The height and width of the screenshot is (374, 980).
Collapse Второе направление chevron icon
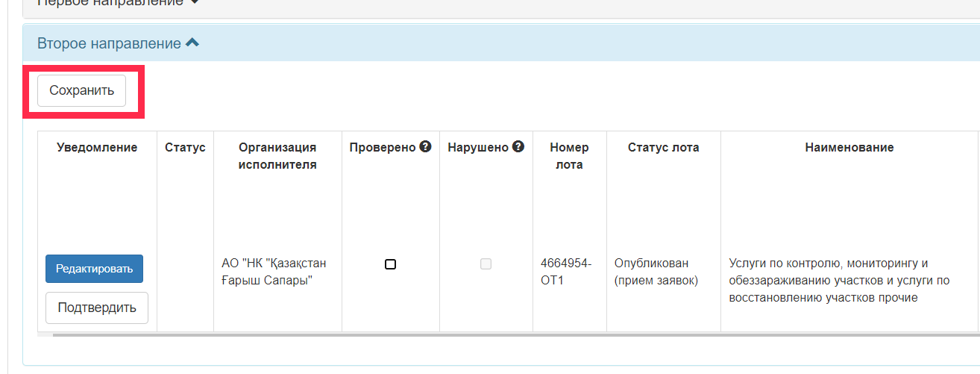tap(192, 43)
